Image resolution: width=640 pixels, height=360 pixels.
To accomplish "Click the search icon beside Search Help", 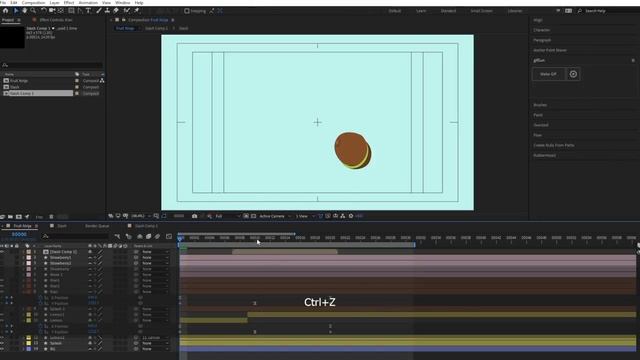I will tap(580, 11).
